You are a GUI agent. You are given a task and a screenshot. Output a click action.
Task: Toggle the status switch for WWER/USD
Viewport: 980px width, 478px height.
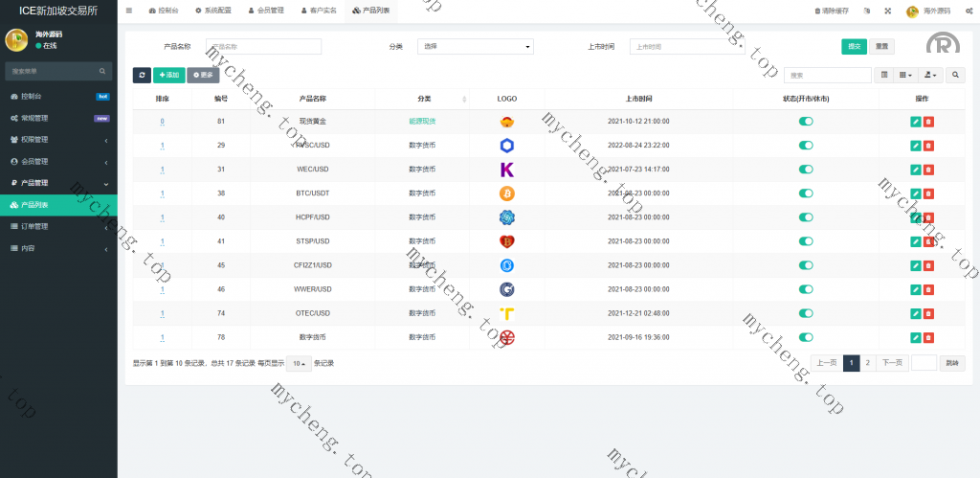tap(806, 289)
